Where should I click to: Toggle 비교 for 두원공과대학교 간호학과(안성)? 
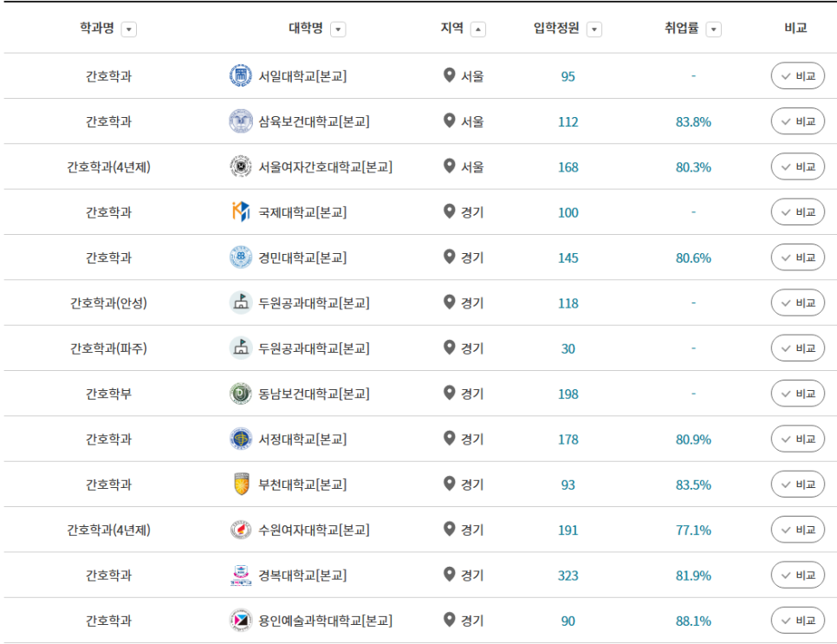coord(797,302)
